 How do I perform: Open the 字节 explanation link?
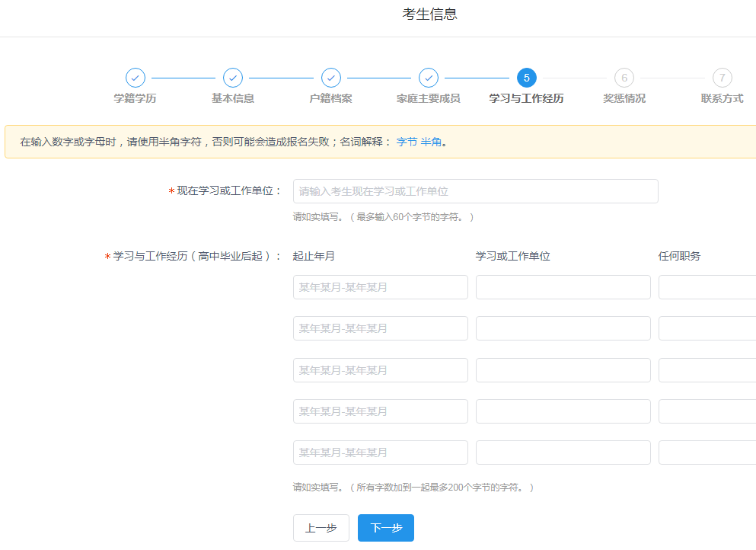pos(407,142)
